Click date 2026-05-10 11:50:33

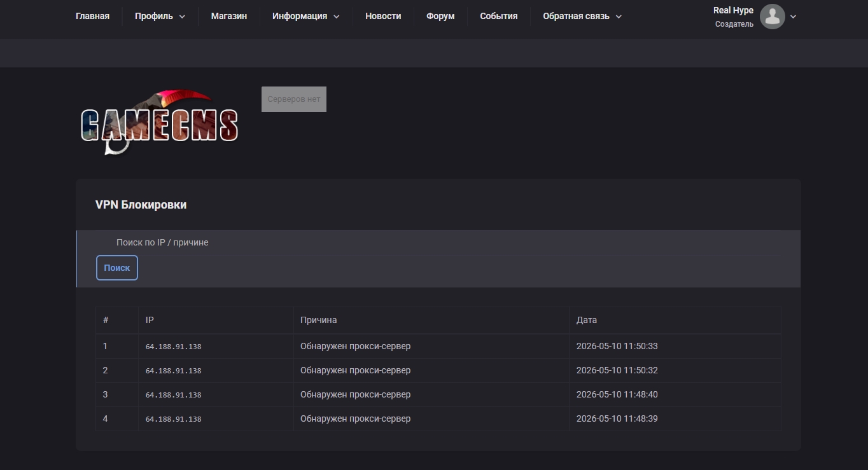point(617,346)
